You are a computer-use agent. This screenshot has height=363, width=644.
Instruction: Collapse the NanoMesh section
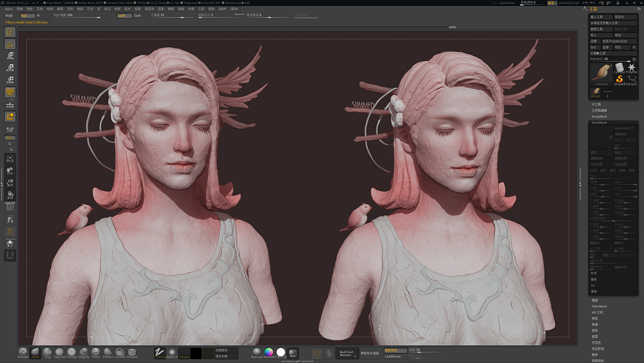pos(599,122)
